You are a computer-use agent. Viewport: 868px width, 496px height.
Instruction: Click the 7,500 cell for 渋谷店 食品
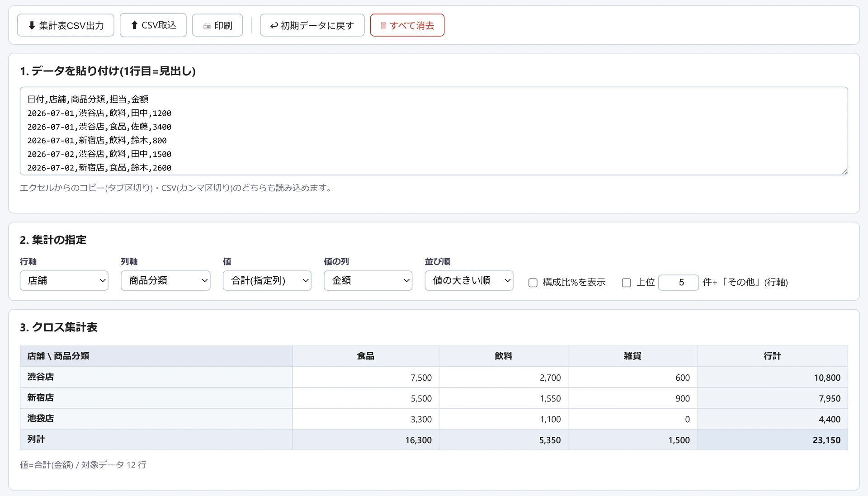coord(366,377)
